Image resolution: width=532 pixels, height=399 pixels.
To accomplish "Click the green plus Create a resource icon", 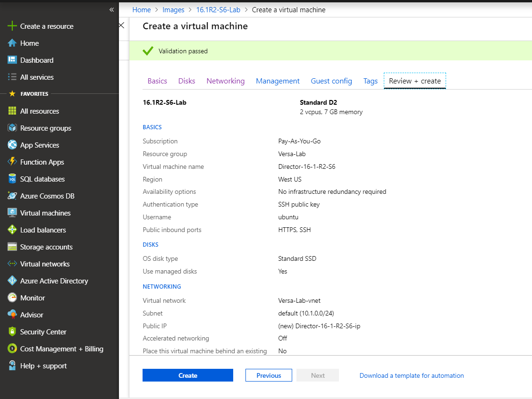I will (12, 26).
